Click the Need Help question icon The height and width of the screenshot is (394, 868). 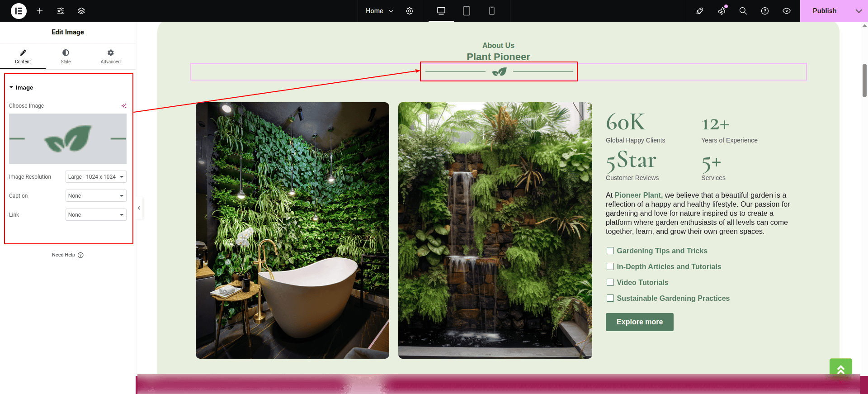pos(80,255)
